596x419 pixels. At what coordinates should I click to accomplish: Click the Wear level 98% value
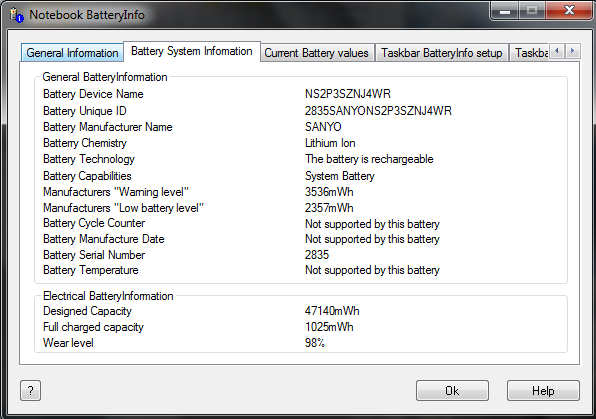pyautogui.click(x=315, y=343)
